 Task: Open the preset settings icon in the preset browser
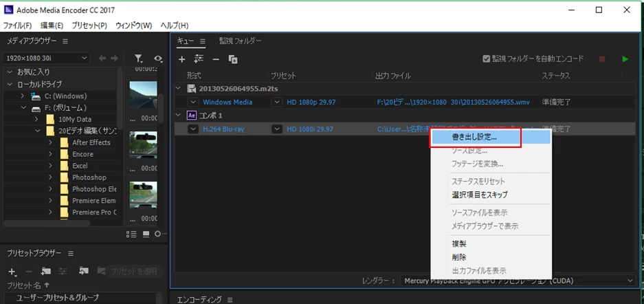[63, 271]
